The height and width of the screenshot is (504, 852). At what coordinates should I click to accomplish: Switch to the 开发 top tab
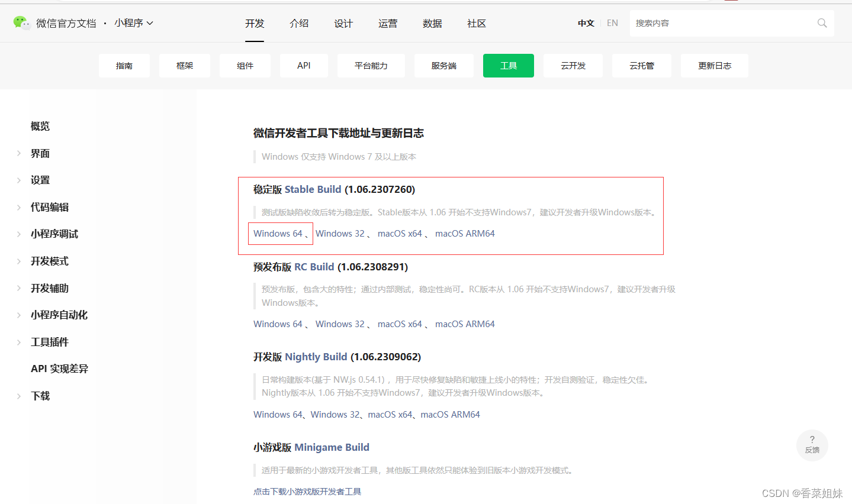255,23
